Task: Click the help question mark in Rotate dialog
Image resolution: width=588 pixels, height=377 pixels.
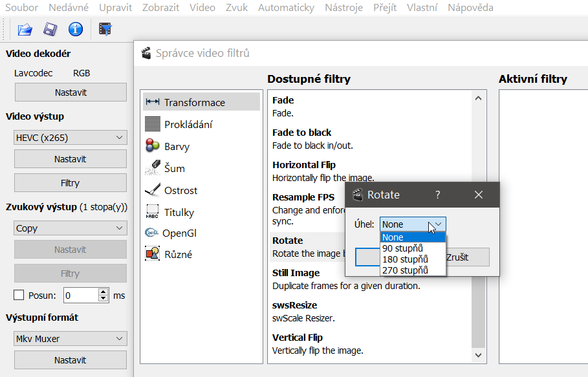Action: coord(438,195)
